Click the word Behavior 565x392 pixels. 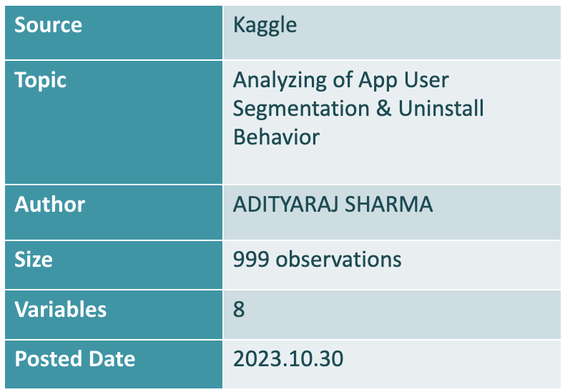tap(276, 136)
